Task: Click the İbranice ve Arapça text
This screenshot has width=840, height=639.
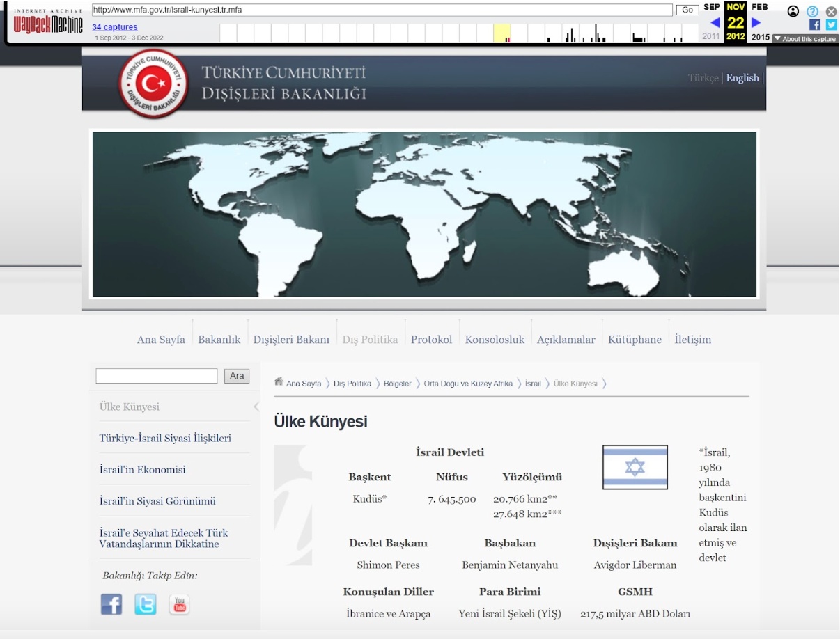Action: tap(388, 614)
